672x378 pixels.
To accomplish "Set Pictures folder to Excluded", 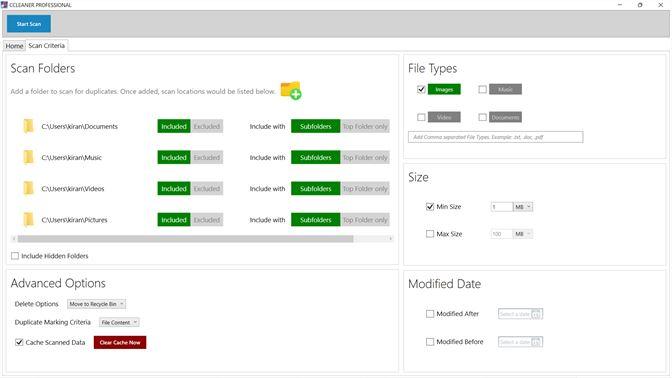I will 207,220.
